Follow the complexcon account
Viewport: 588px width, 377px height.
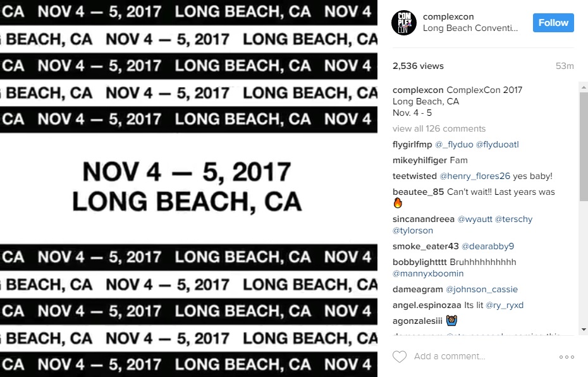[553, 23]
